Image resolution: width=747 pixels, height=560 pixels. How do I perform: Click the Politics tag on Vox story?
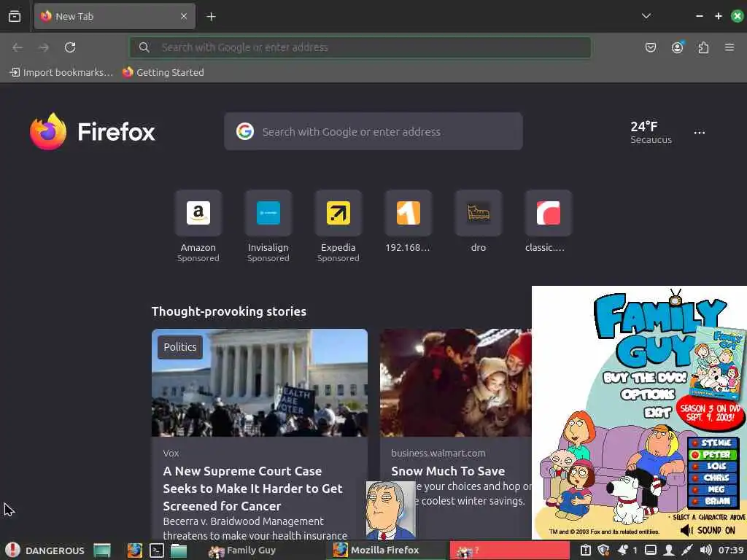180,347
